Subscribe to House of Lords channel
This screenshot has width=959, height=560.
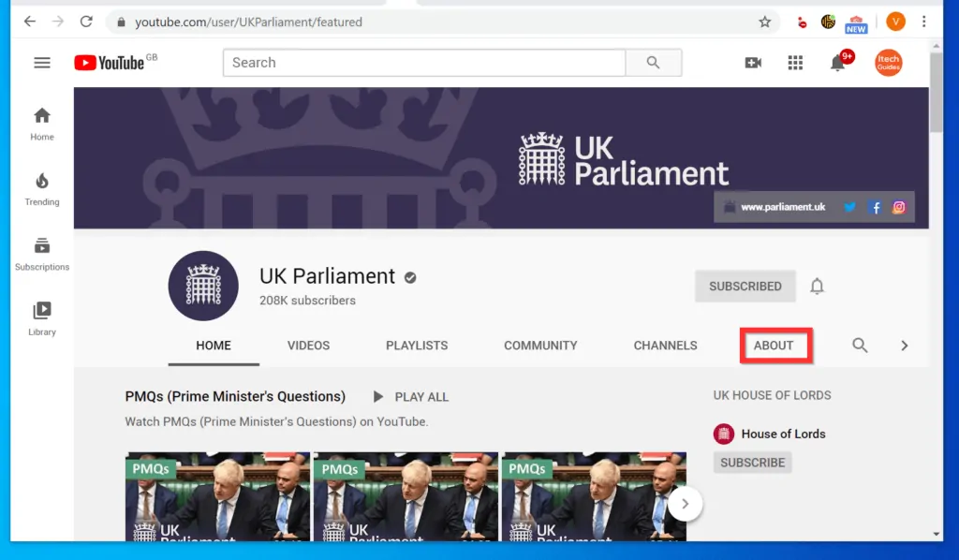click(752, 463)
